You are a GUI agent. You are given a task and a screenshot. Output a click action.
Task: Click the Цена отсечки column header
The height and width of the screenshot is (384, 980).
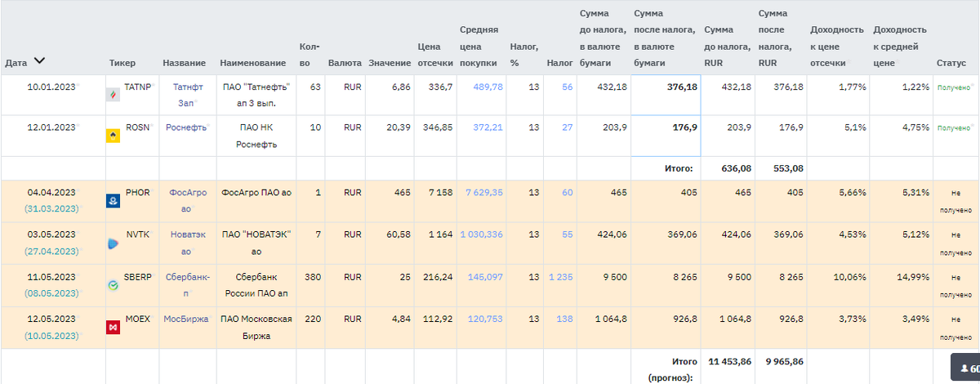(434, 55)
